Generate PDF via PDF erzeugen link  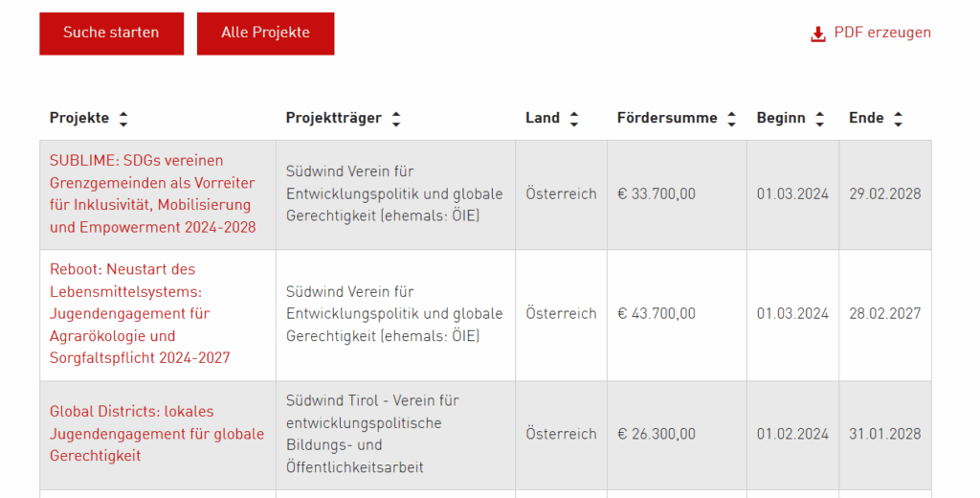(x=881, y=33)
